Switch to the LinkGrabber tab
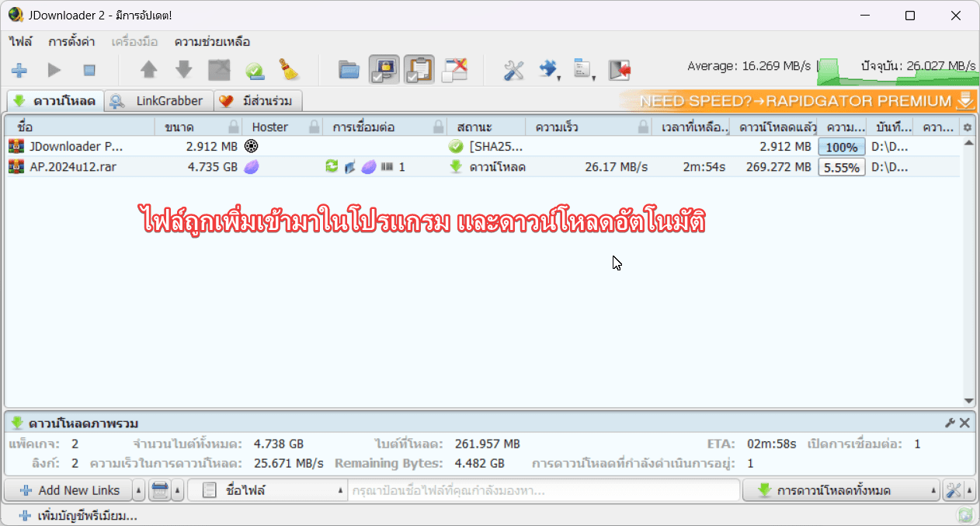 (x=159, y=101)
